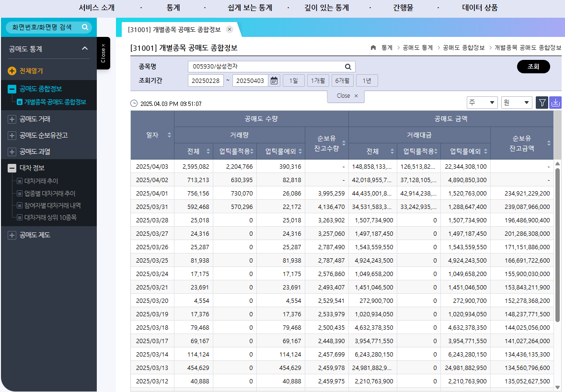Sort 거래량 업틱룰예외 column

[300, 152]
